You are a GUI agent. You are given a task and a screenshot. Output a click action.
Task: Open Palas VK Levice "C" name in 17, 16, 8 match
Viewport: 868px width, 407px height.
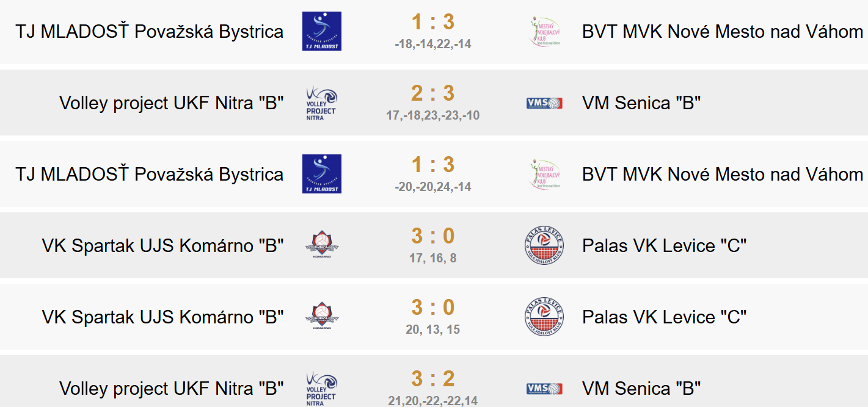tap(664, 246)
